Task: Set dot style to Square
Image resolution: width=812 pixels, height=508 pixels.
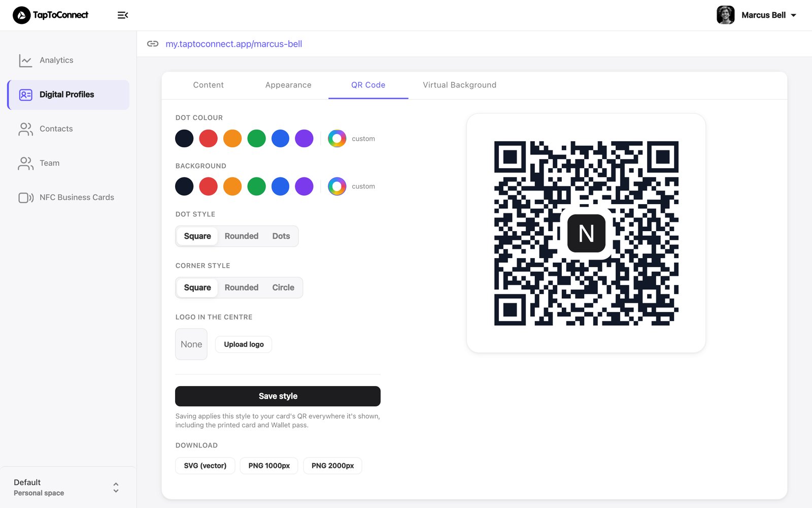Action: [197, 236]
